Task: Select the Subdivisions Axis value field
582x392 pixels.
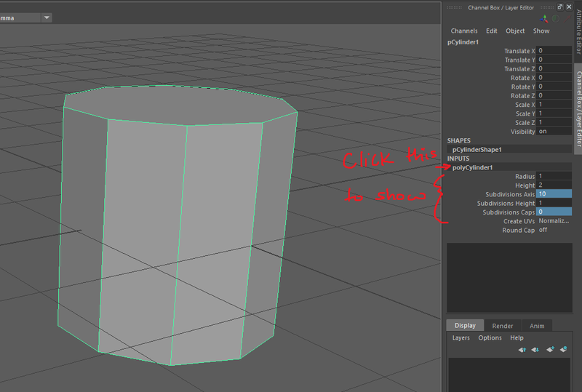Action: pos(554,193)
